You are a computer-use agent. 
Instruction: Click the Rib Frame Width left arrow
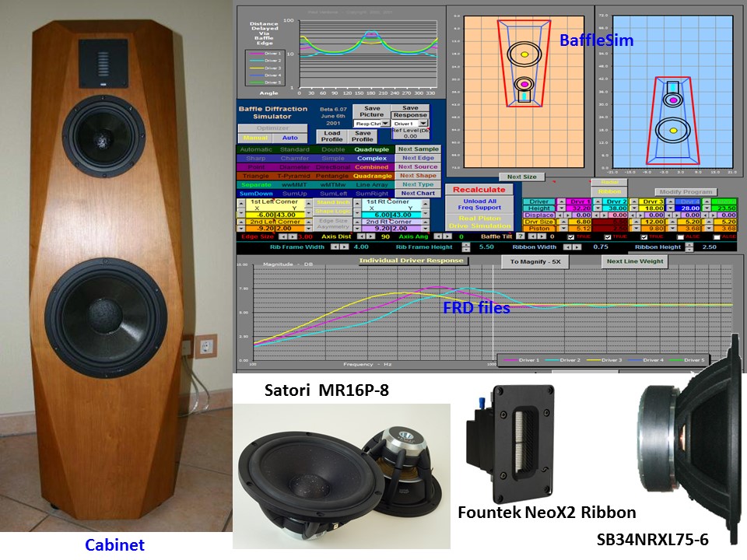coord(335,247)
